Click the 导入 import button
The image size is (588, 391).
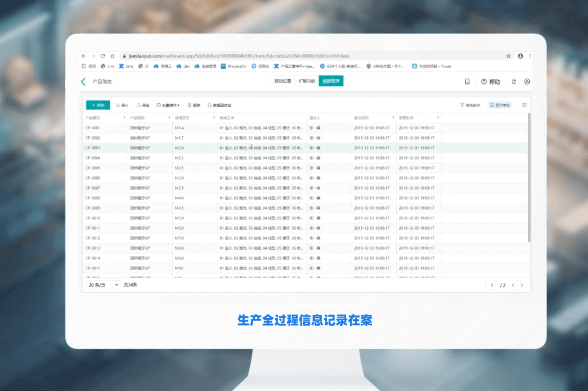pyautogui.click(x=122, y=105)
